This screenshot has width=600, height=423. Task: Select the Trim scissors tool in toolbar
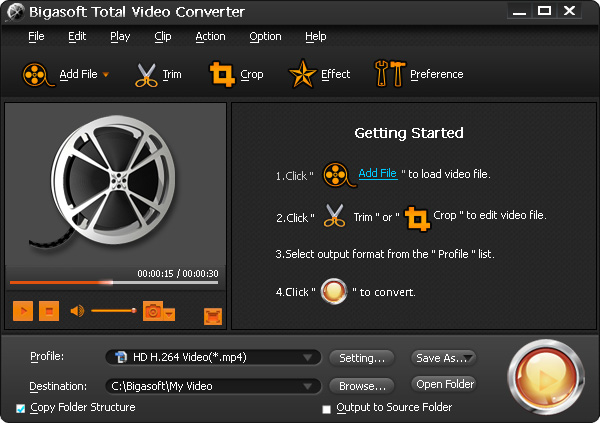[x=146, y=75]
